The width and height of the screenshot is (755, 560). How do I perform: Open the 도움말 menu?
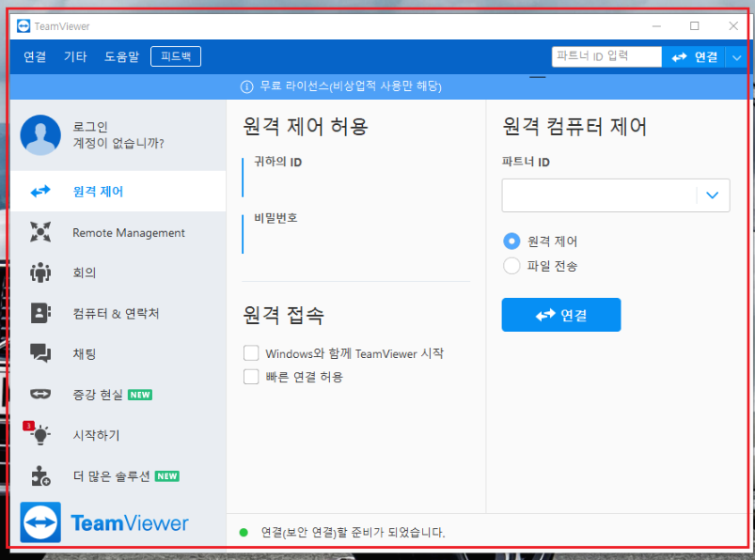coord(122,56)
